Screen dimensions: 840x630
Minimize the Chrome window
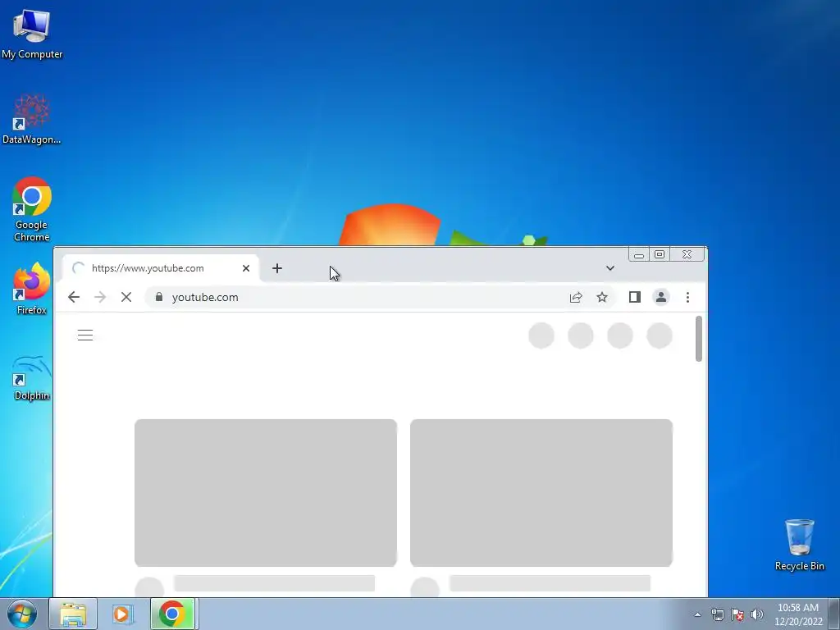pos(638,254)
